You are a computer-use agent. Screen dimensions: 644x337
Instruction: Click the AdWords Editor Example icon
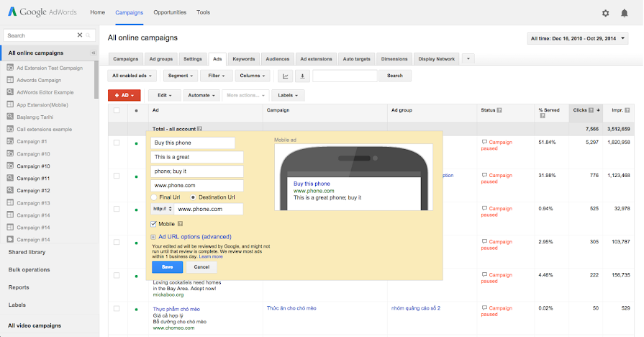tap(10, 92)
